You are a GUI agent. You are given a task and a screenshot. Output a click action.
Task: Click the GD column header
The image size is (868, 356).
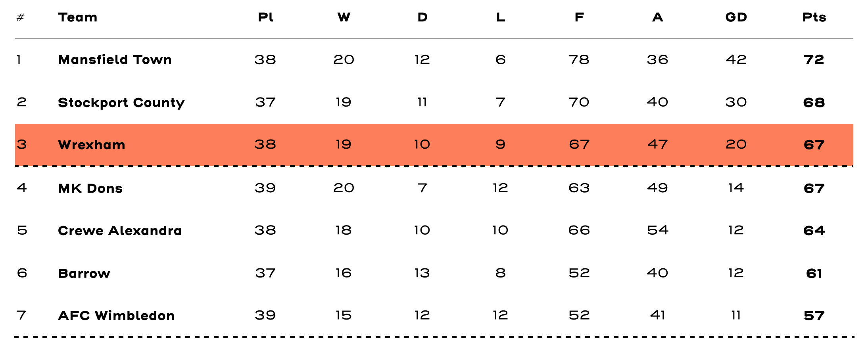click(736, 17)
